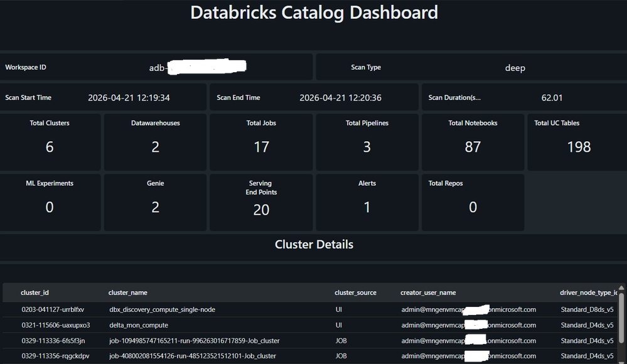Click the Alerts card label

point(367,183)
